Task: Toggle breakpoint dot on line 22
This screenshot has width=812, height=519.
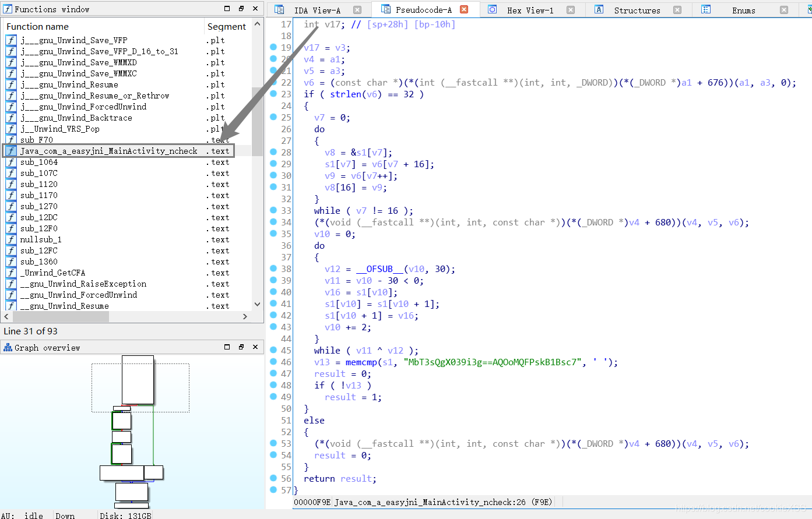Action: 273,82
